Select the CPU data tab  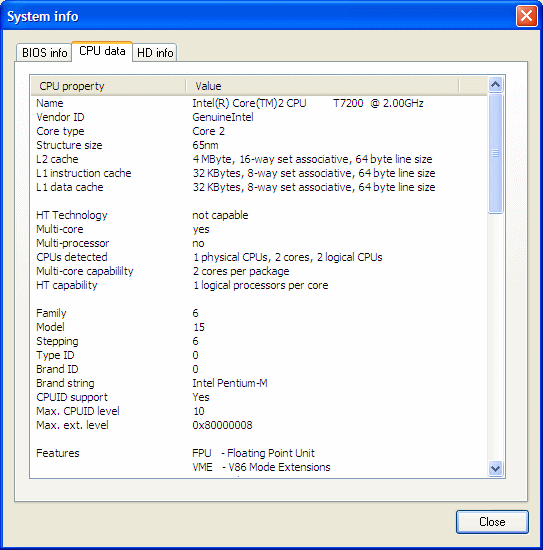(x=102, y=51)
